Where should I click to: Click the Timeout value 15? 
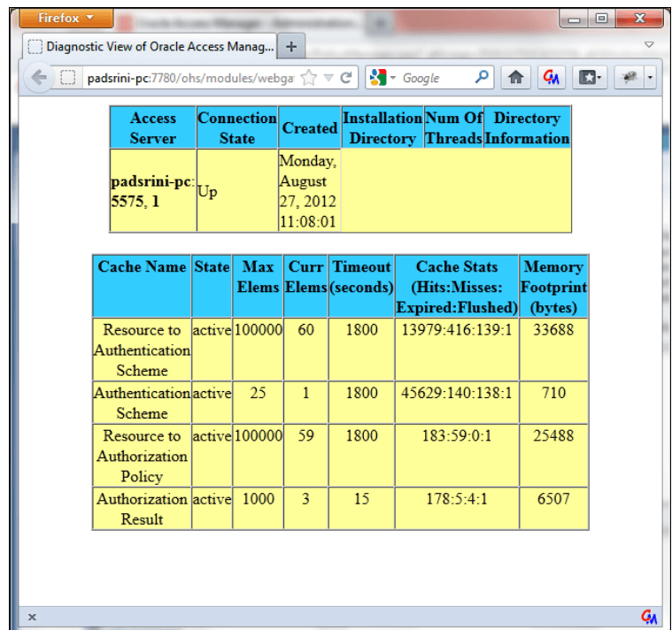[361, 499]
